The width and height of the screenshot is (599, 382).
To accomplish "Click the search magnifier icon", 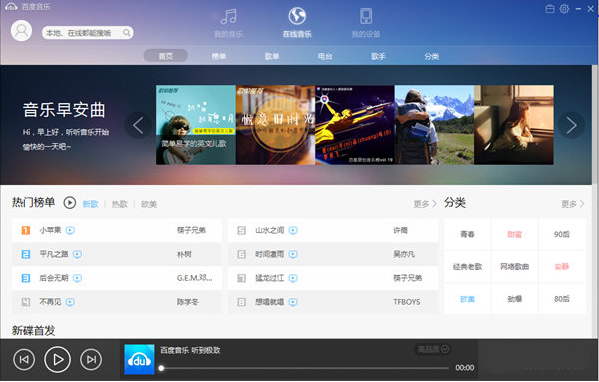I will [127, 33].
